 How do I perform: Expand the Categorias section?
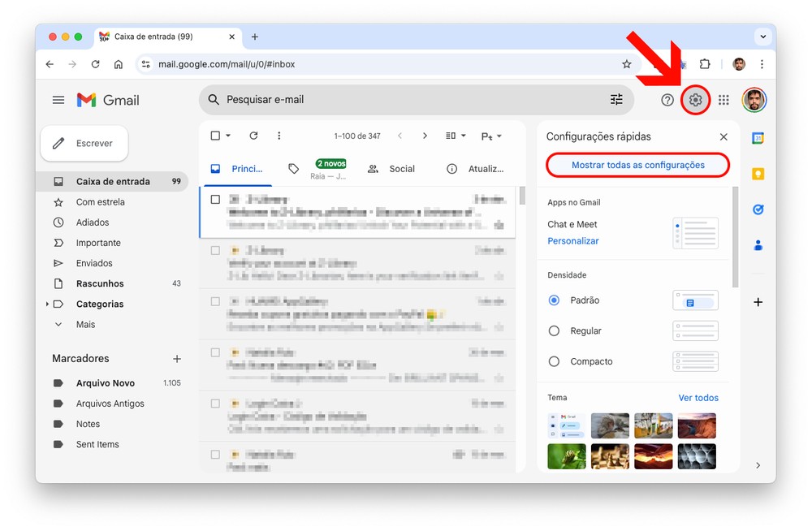pos(47,304)
